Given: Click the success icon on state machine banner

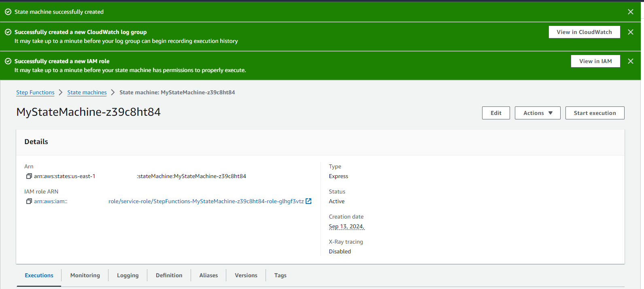Looking at the screenshot, I should [8, 12].
